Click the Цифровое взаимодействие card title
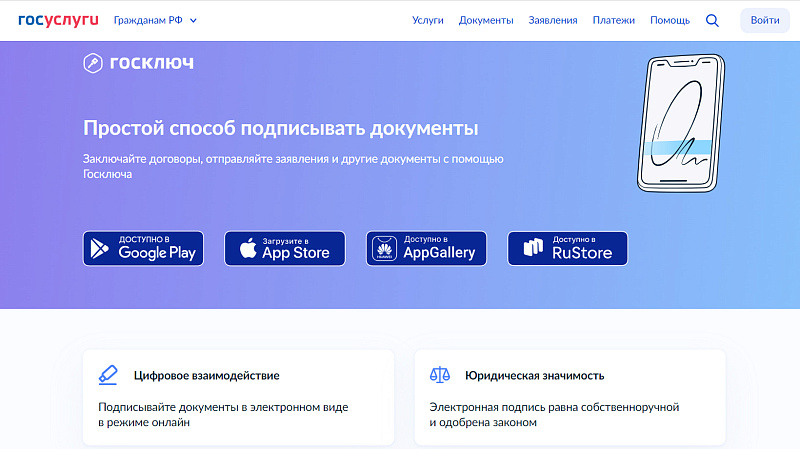The height and width of the screenshot is (449, 800). (206, 376)
